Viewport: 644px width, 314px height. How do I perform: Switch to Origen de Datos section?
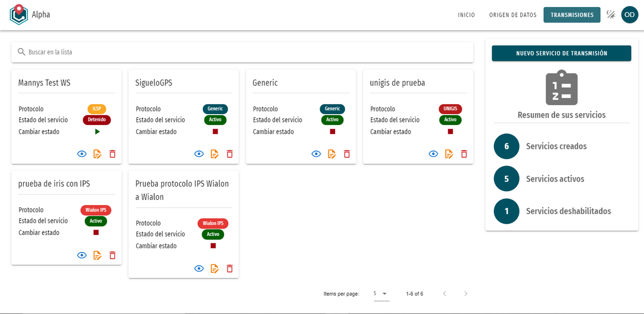513,15
